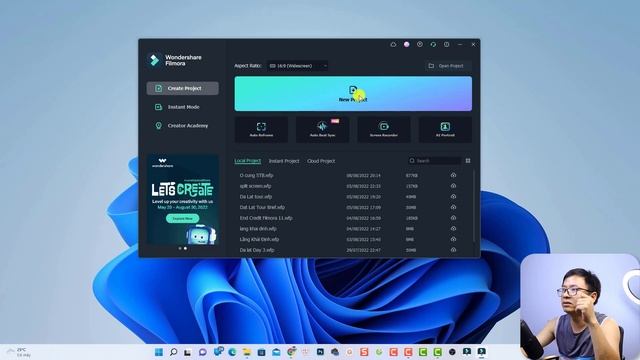
Task: Expand the Aspect Ratio dropdown
Action: 298,66
